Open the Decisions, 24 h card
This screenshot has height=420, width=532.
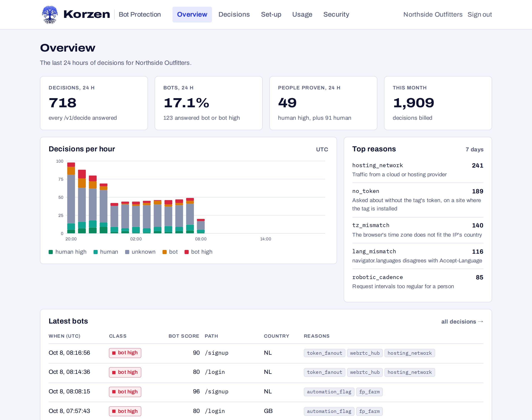tap(94, 103)
